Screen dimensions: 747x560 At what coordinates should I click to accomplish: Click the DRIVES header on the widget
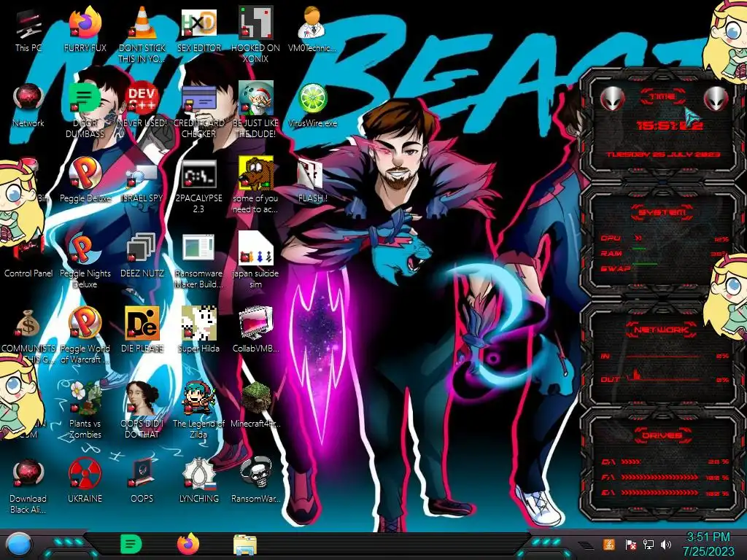[662, 435]
